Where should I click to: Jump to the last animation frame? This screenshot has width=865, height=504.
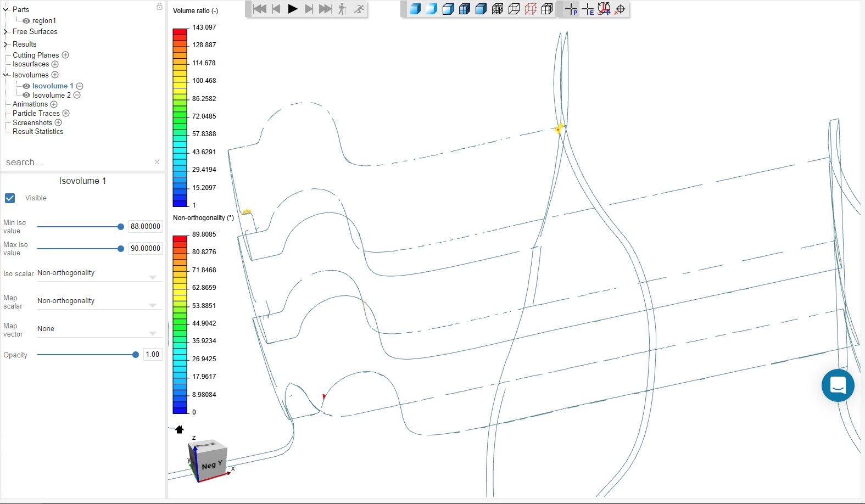[x=326, y=9]
